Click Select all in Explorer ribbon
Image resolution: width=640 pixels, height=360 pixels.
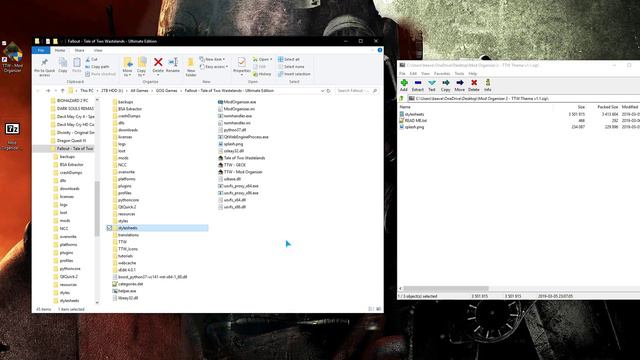point(289,60)
